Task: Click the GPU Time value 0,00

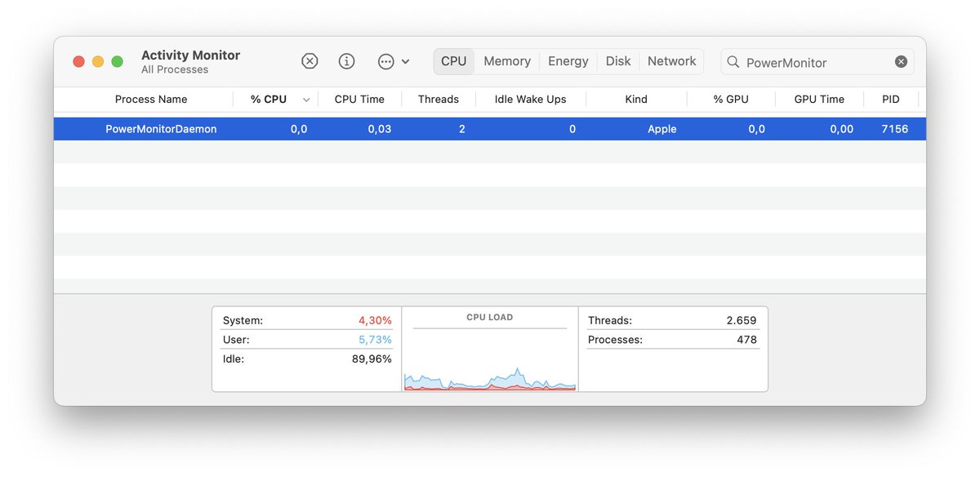Action: 841,129
